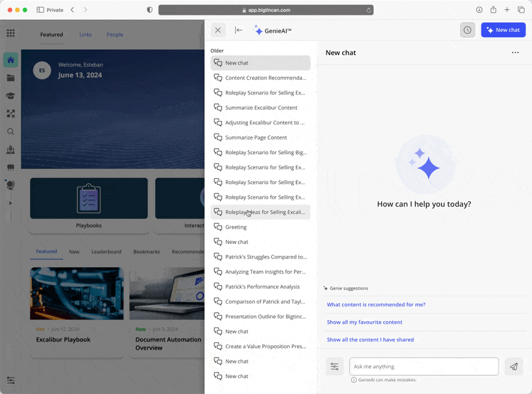Choose 'Show all my favourite content' suggestion
Viewport: 532px width, 394px height.
(x=364, y=322)
